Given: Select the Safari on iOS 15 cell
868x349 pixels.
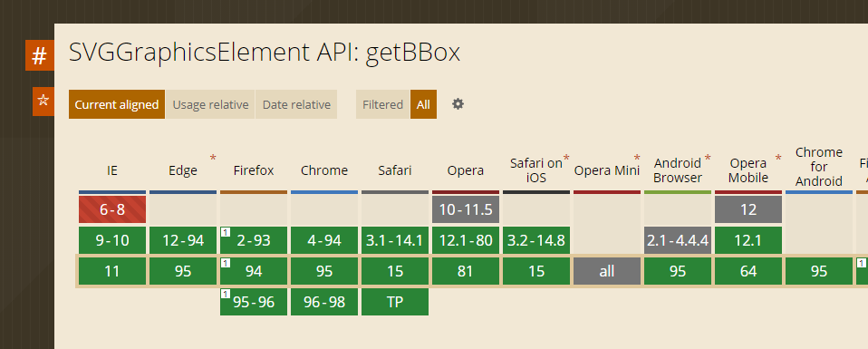Looking at the screenshot, I should tap(536, 271).
